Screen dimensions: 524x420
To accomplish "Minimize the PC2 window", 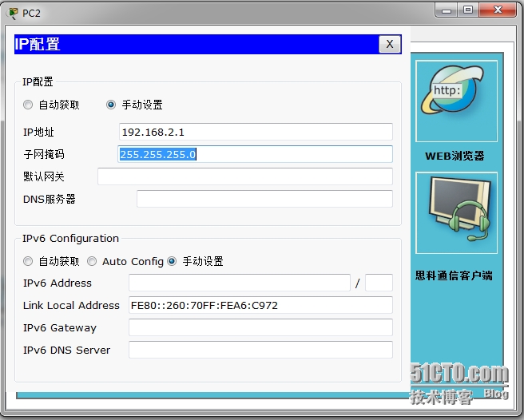I will tap(447, 10).
